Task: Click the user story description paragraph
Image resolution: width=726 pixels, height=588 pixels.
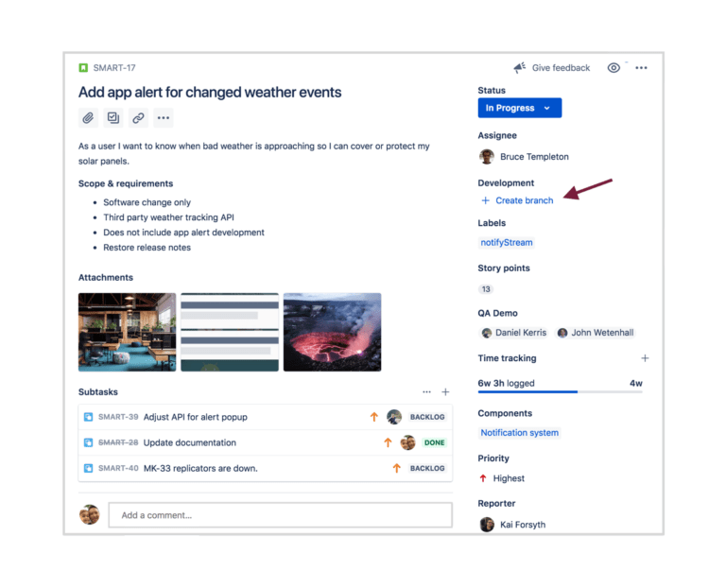Action: point(253,154)
